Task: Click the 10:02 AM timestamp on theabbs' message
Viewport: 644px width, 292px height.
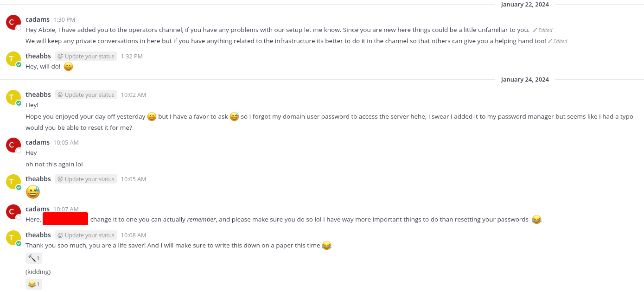Action: coord(134,95)
